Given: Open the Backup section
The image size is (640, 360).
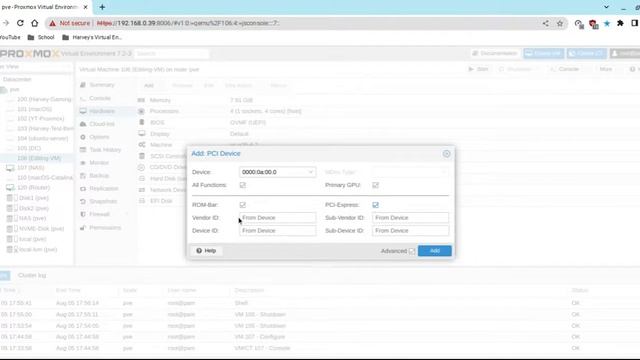Looking at the screenshot, I should click(99, 176).
